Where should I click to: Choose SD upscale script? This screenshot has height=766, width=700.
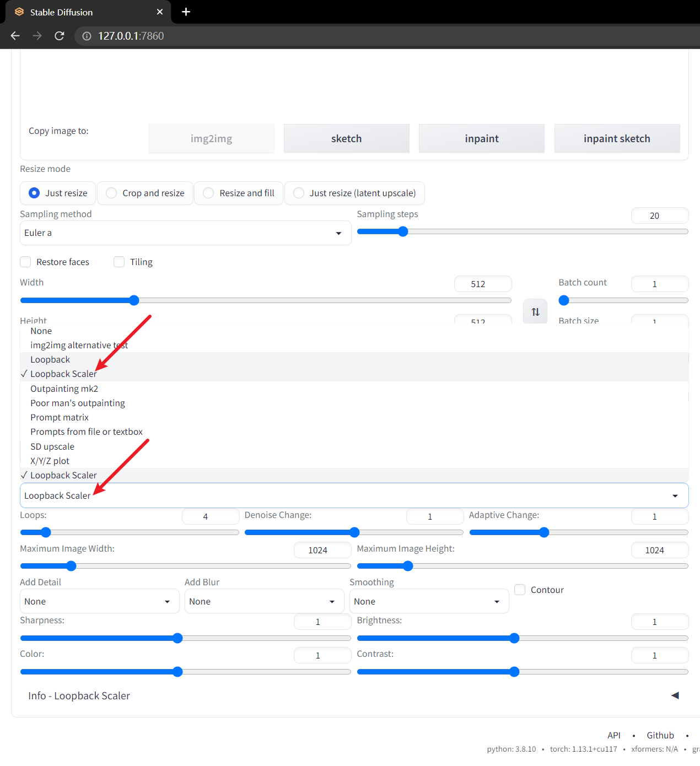pos(354,446)
